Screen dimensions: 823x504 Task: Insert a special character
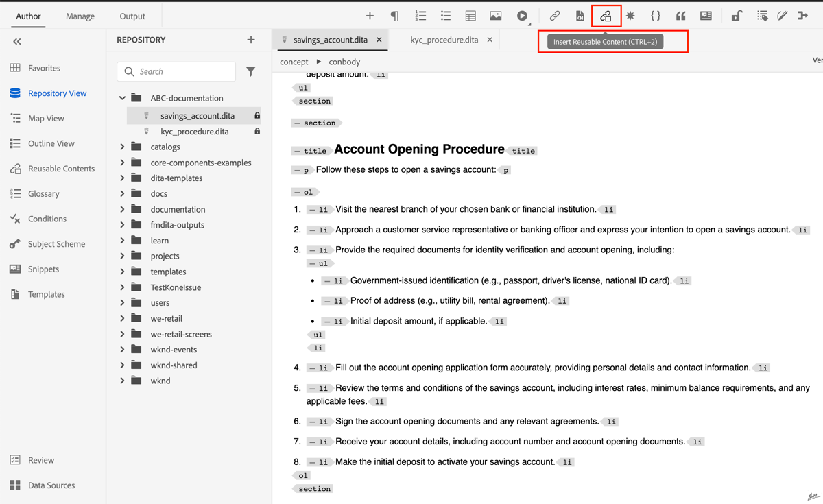pyautogui.click(x=630, y=15)
